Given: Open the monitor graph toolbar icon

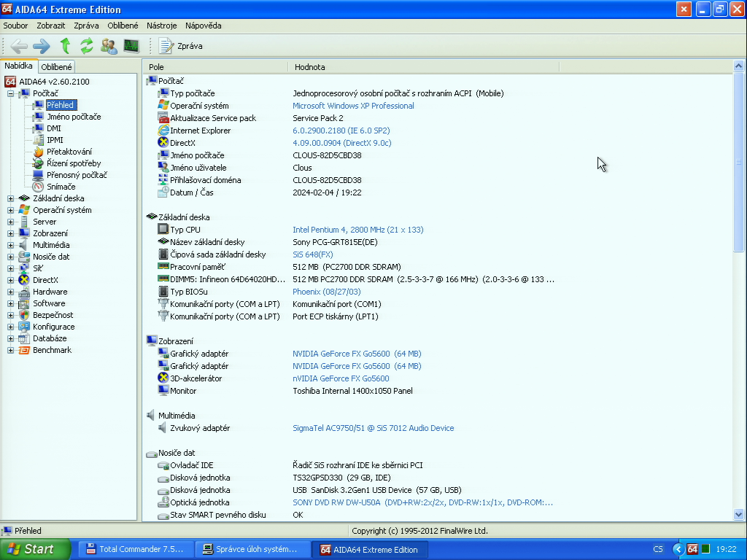Looking at the screenshot, I should tap(131, 46).
